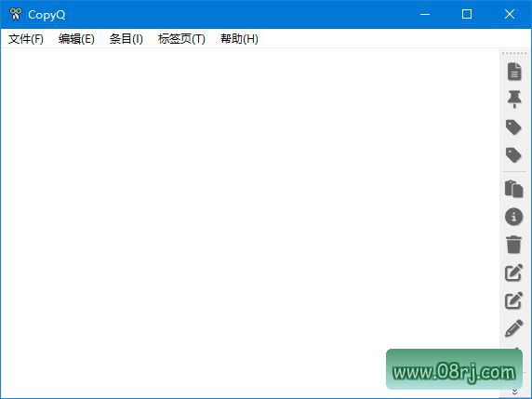Image resolution: width=532 pixels, height=399 pixels.
Task: Delete item with the trash can icon
Action: coord(514,245)
